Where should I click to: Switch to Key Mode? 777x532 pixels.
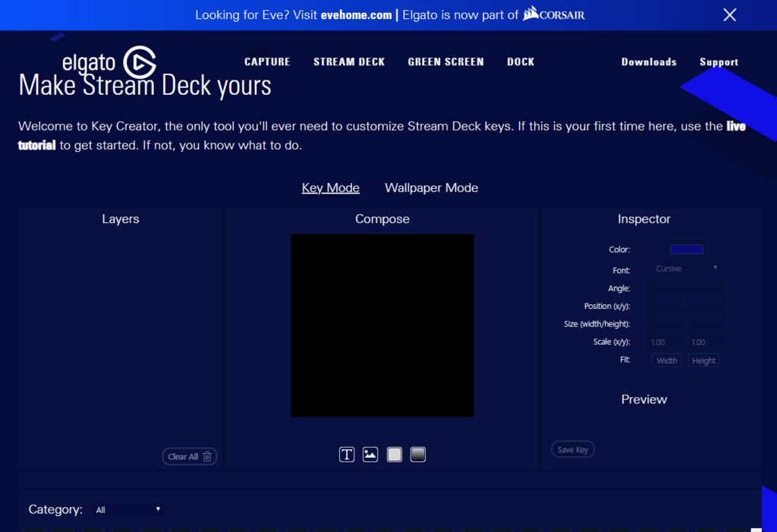coord(331,188)
